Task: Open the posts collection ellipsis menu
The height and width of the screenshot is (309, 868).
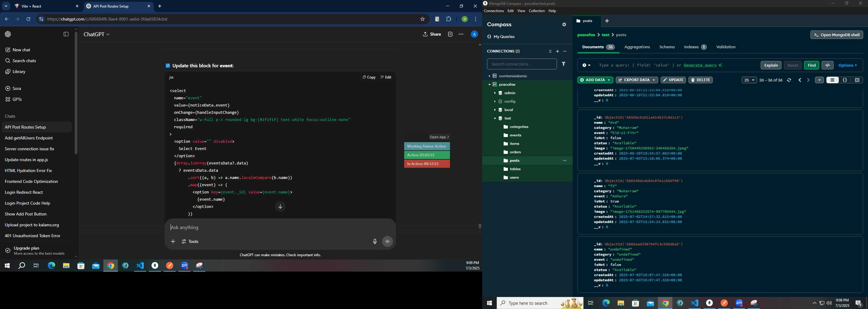Action: (x=565, y=161)
